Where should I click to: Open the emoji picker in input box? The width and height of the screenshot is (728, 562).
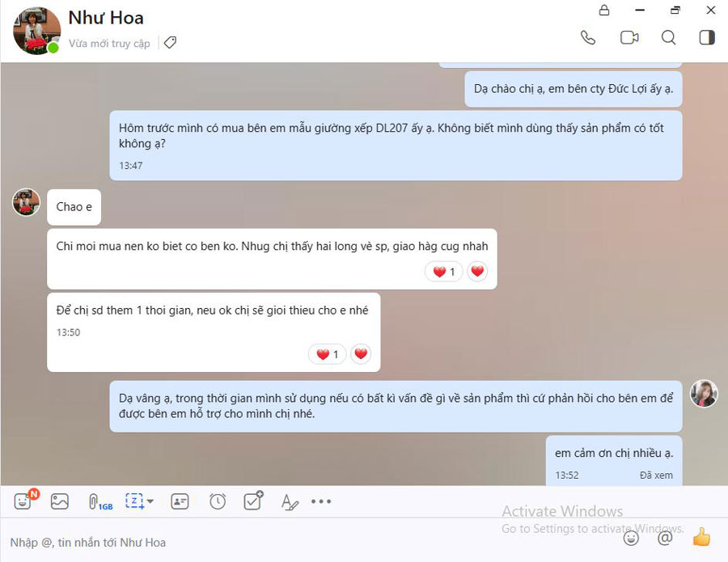click(631, 538)
